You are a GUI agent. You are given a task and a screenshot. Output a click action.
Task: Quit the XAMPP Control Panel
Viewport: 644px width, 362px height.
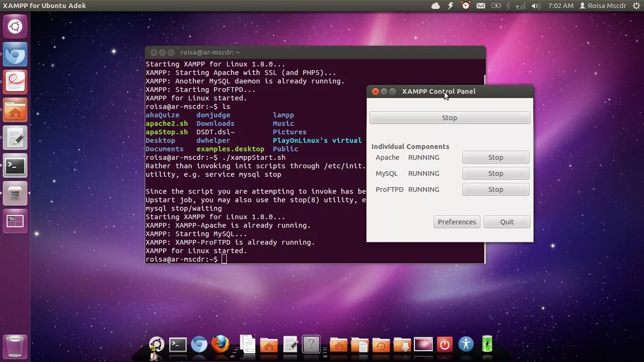(507, 222)
